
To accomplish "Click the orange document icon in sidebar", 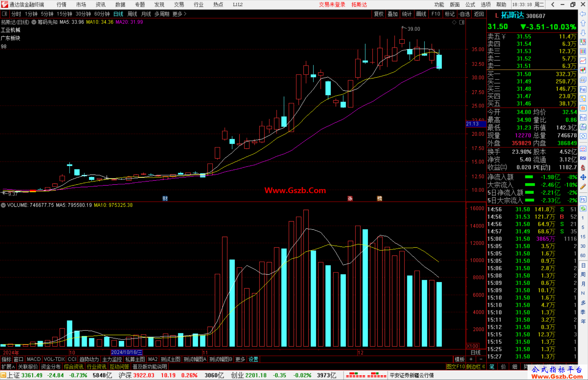I will [x=583, y=108].
